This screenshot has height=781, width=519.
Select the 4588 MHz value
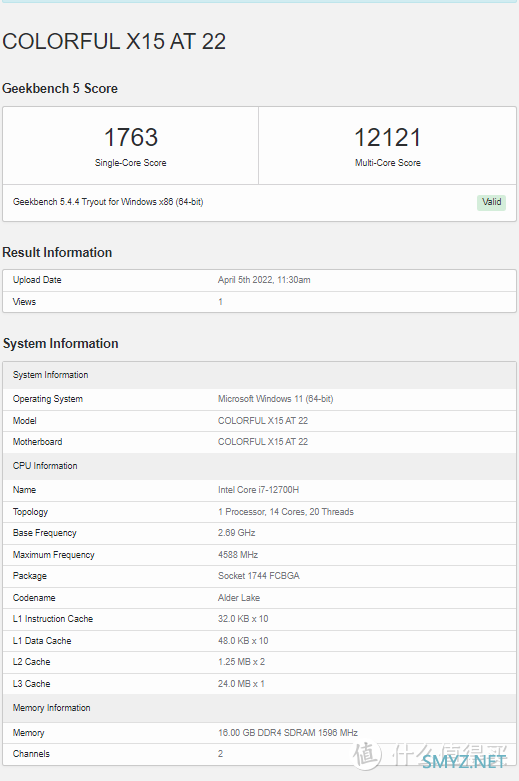(x=238, y=555)
